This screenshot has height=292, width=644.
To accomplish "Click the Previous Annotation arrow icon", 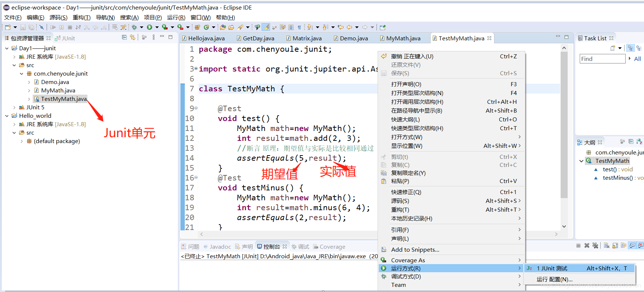I will click(x=325, y=27).
